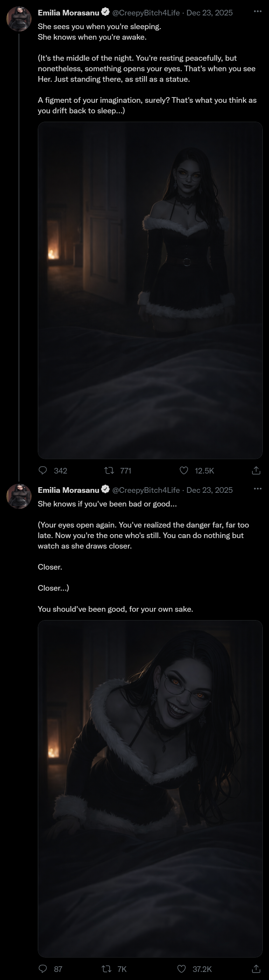This screenshot has width=269, height=980.
Task: Like the first tweet with 12.5K likes
Action: (x=184, y=471)
